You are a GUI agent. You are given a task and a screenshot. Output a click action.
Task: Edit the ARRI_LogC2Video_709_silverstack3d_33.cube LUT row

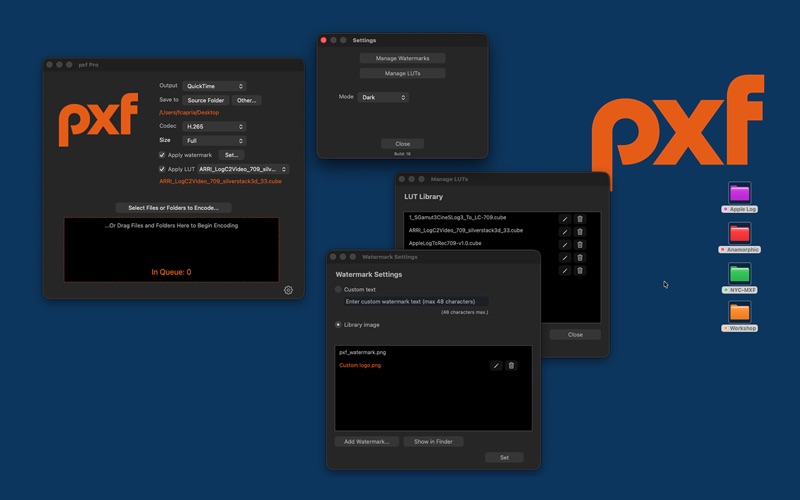click(x=564, y=232)
